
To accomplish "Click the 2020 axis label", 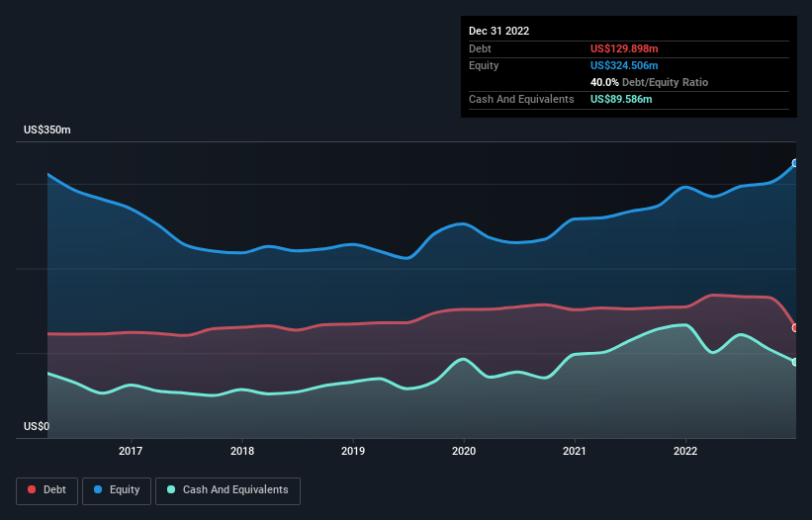I will pyautogui.click(x=464, y=451).
